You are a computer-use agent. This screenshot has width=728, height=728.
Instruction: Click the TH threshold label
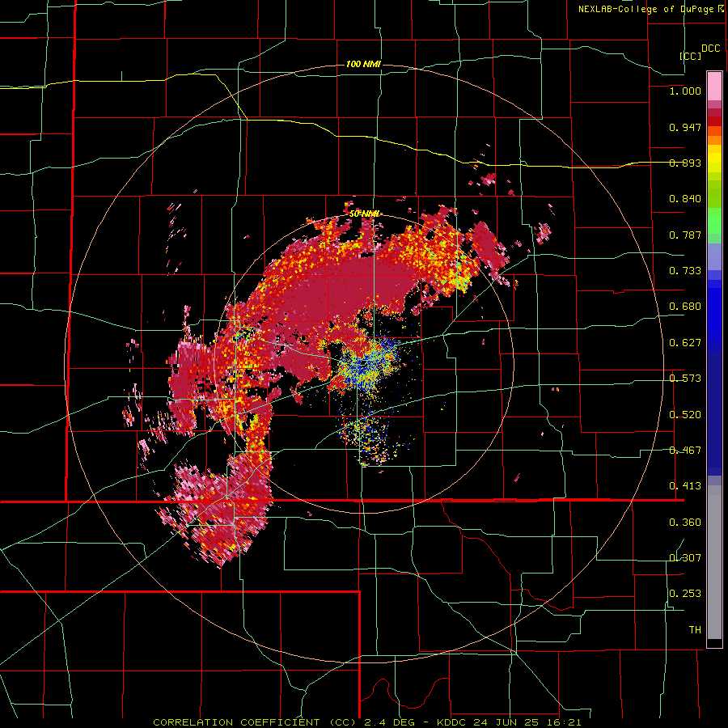695,630
